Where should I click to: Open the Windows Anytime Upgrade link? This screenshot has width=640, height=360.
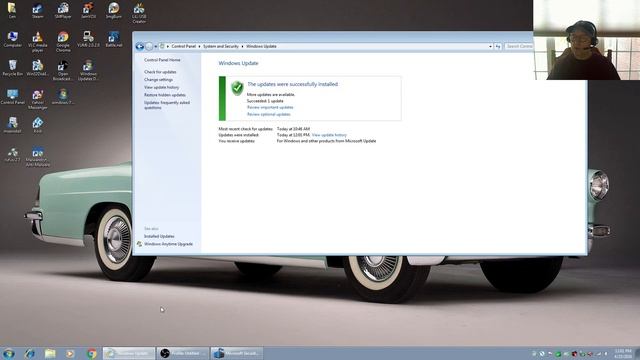tap(168, 244)
